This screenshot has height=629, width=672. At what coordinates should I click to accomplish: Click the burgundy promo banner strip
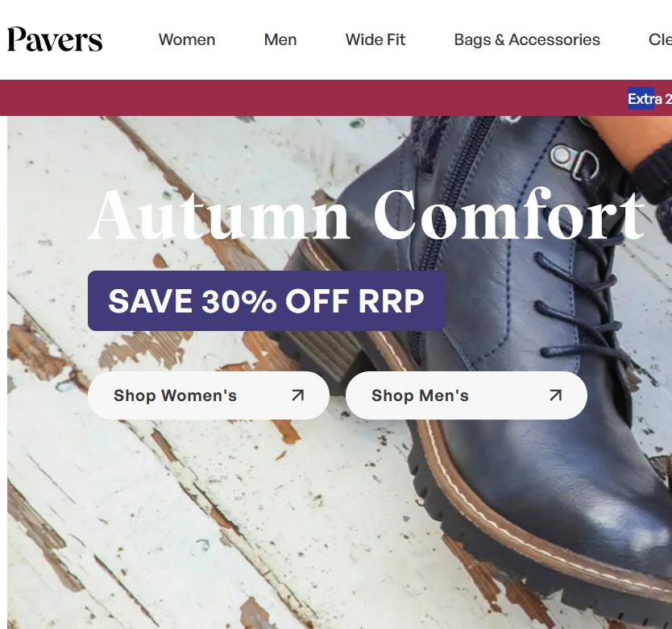(x=336, y=97)
